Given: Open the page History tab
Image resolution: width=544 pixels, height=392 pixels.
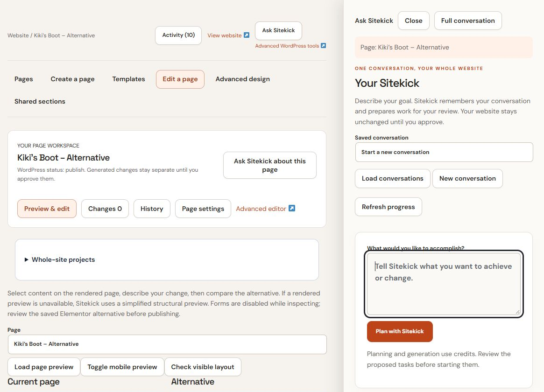Looking at the screenshot, I should (x=152, y=209).
